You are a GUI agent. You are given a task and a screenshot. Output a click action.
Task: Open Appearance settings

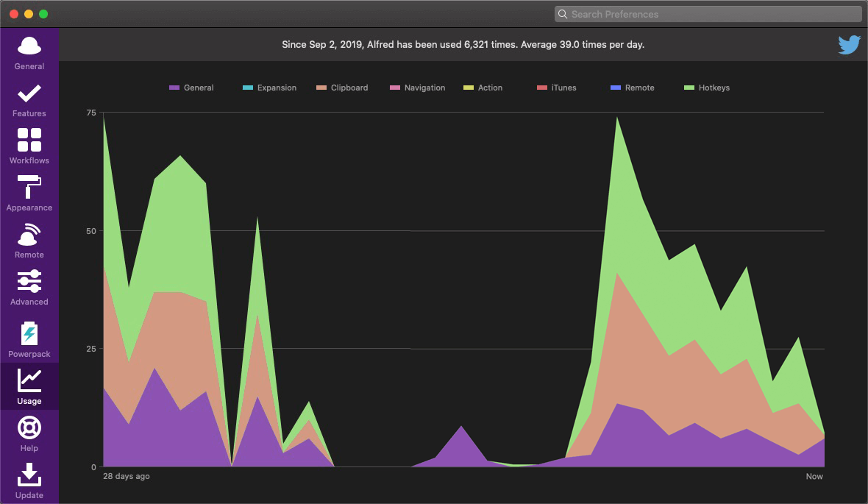(29, 194)
